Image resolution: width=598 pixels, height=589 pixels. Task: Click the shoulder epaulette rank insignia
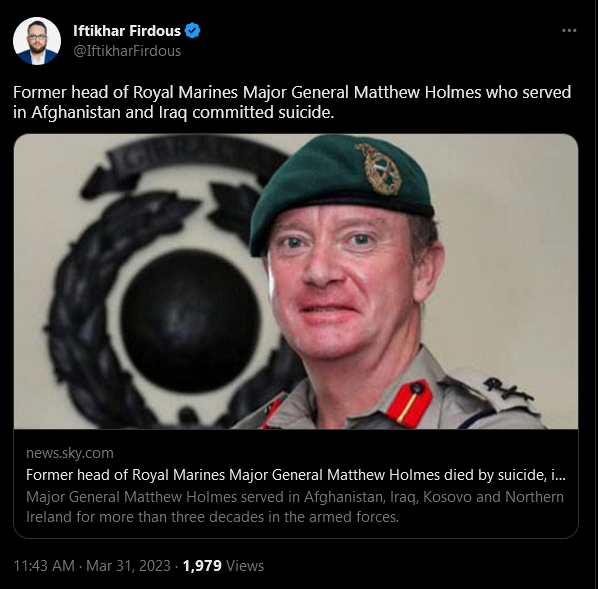(507, 389)
